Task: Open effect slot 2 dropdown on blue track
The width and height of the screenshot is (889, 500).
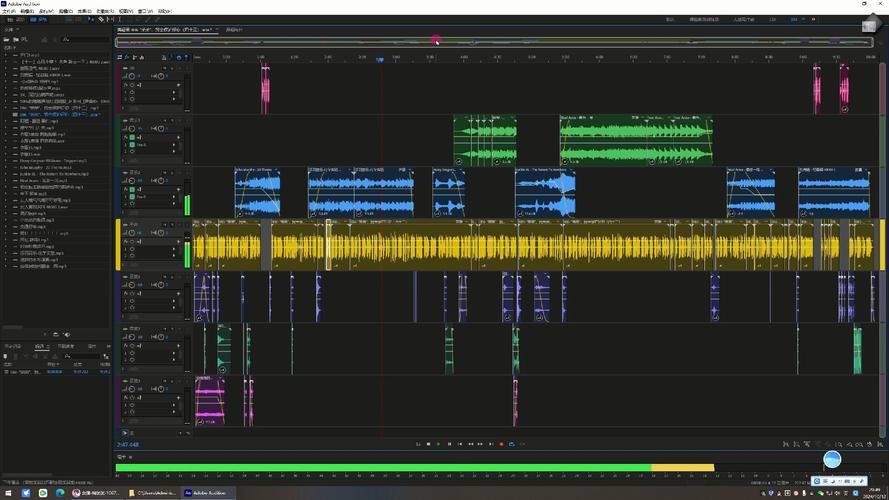Action: click(174, 204)
